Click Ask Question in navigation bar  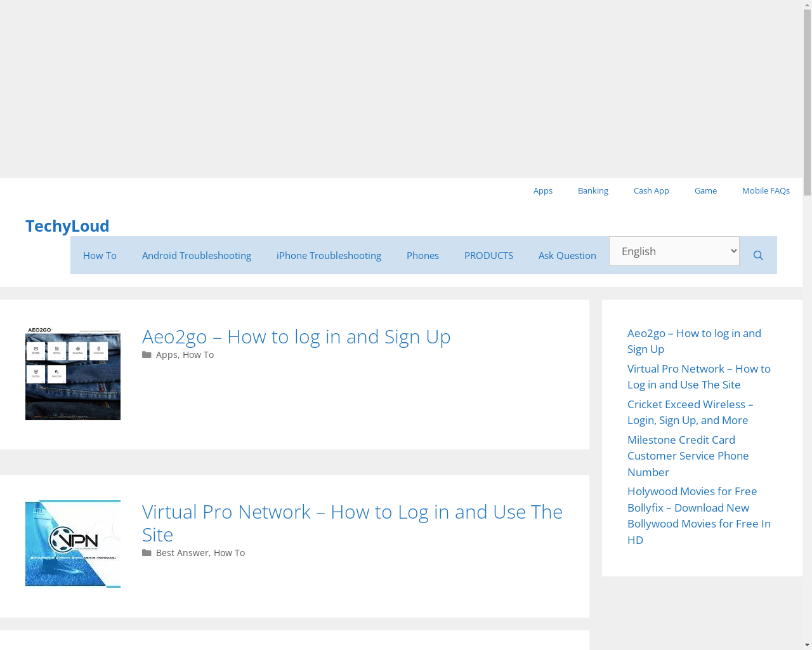(567, 255)
